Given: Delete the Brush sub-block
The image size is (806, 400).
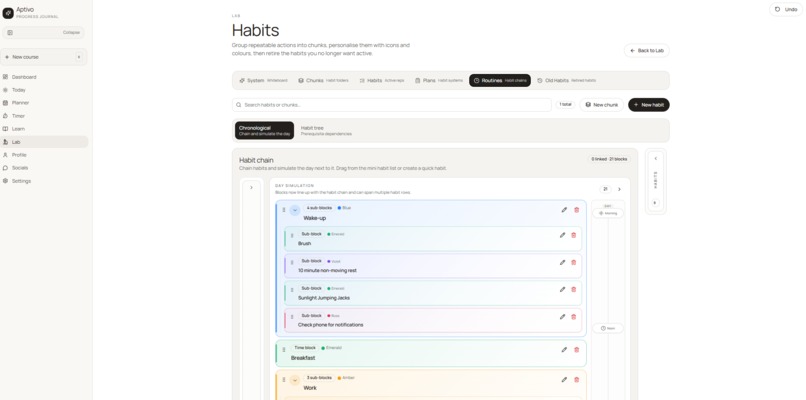Looking at the screenshot, I should point(574,235).
